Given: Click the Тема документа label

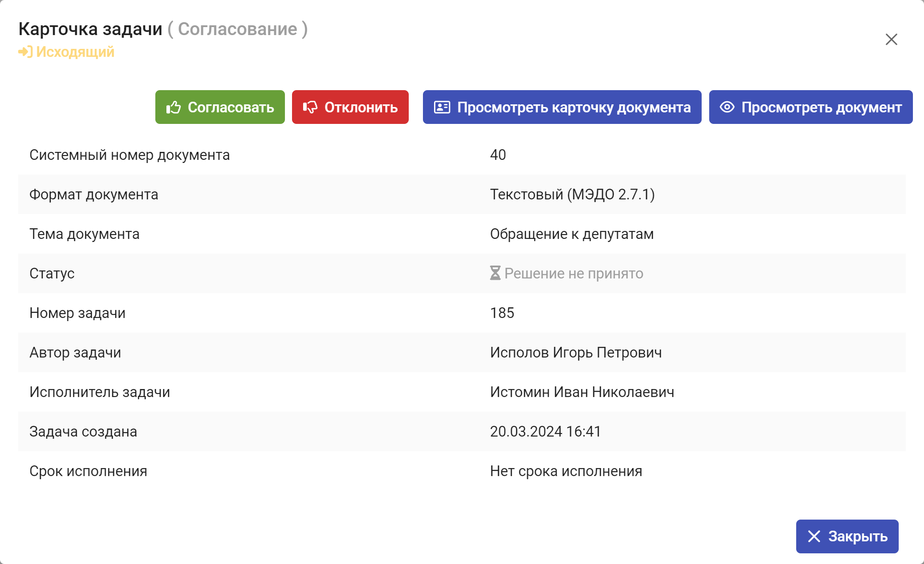Looking at the screenshot, I should pos(84,234).
